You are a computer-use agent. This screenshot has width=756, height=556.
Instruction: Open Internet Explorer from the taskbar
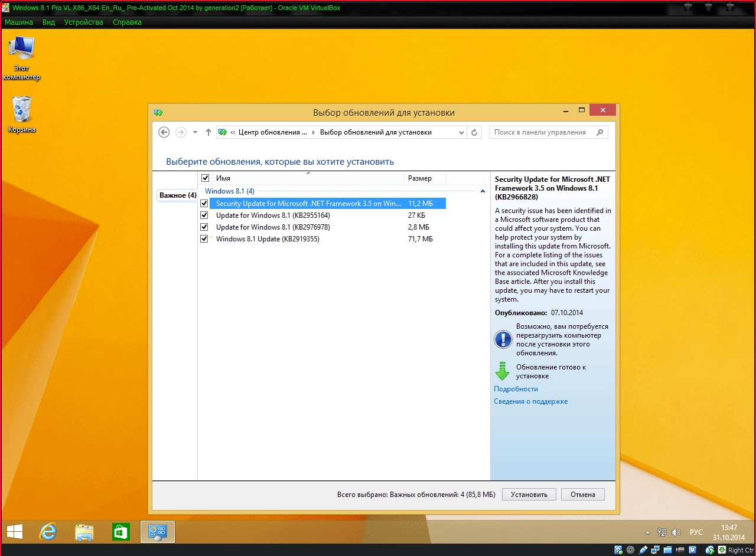[48, 532]
